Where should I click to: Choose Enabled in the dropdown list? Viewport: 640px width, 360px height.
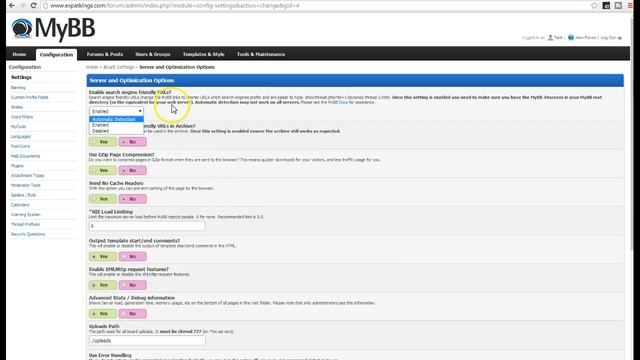(116, 125)
